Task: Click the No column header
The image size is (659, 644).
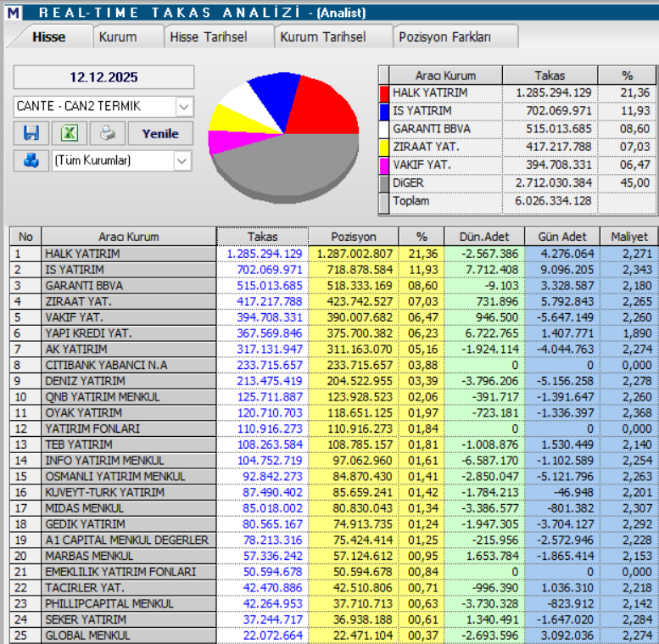Action: click(25, 237)
